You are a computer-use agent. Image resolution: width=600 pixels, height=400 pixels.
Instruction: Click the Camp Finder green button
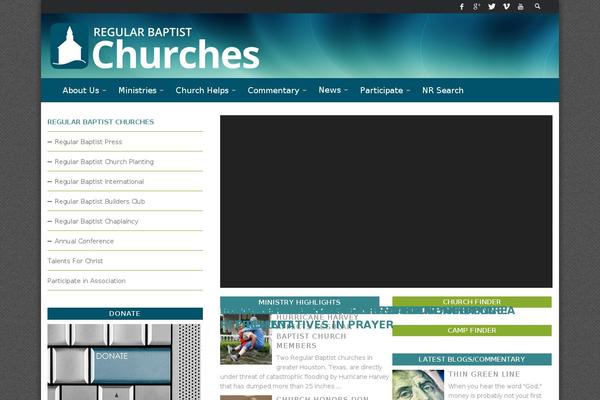(x=472, y=330)
